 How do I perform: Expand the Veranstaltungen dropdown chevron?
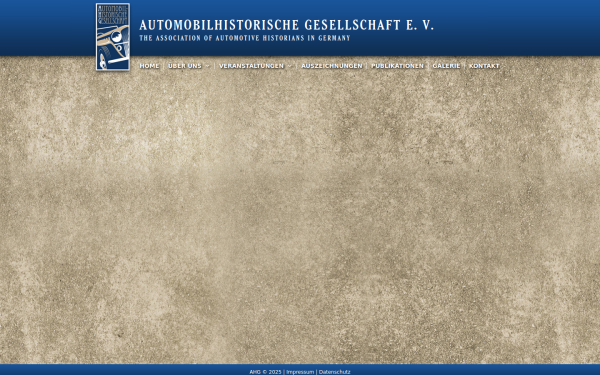(x=289, y=66)
